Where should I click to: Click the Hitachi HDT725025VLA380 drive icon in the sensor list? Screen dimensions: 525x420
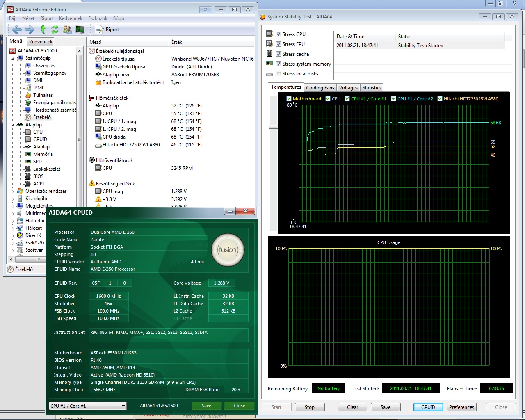[98, 145]
